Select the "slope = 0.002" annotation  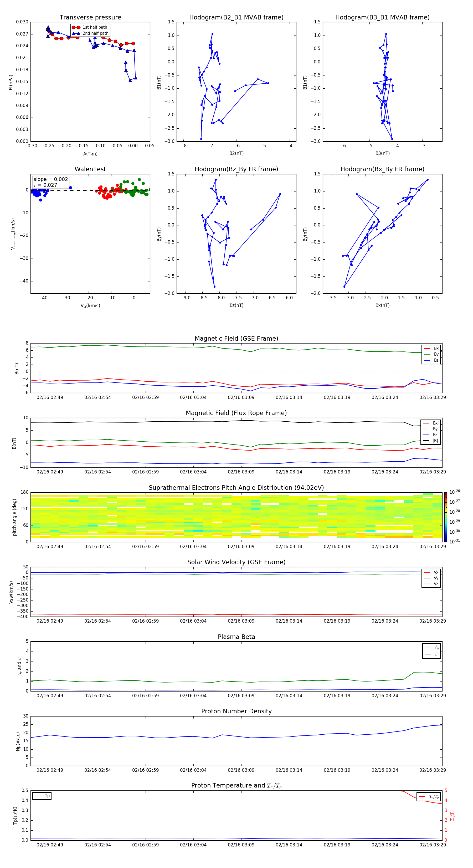[x=51, y=179]
